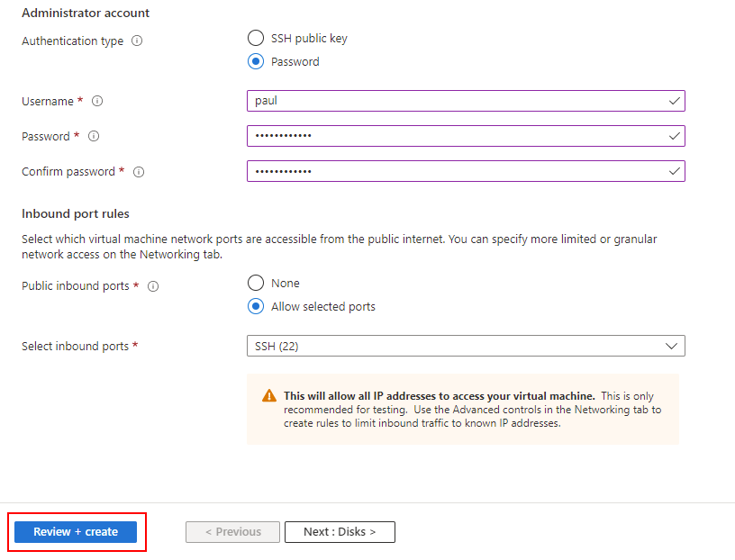Image resolution: width=735 pixels, height=560 pixels.
Task: Choose None for public inbound ports
Action: coord(256,284)
